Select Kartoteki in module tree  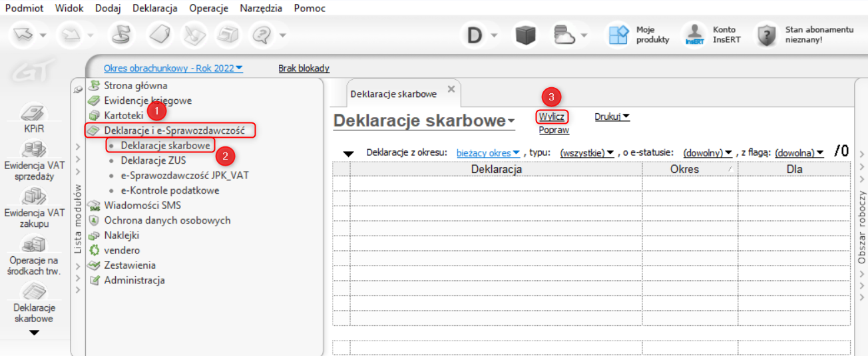[x=124, y=115]
